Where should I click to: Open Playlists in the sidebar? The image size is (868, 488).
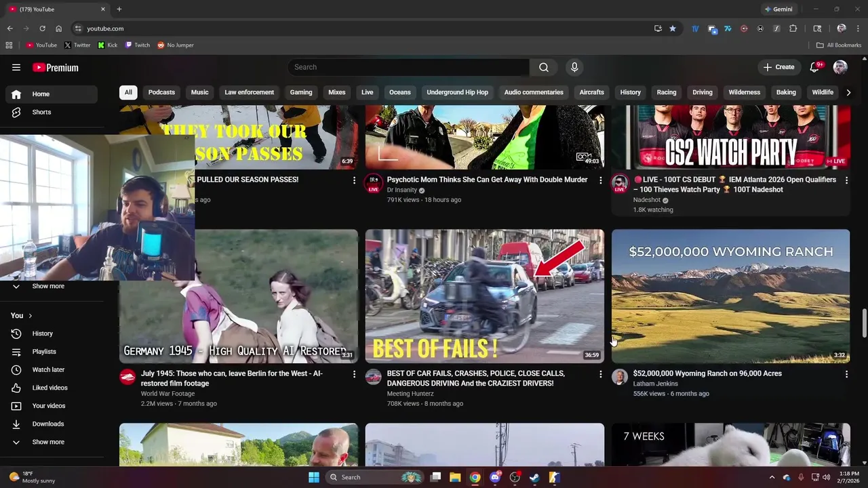[x=52, y=352]
